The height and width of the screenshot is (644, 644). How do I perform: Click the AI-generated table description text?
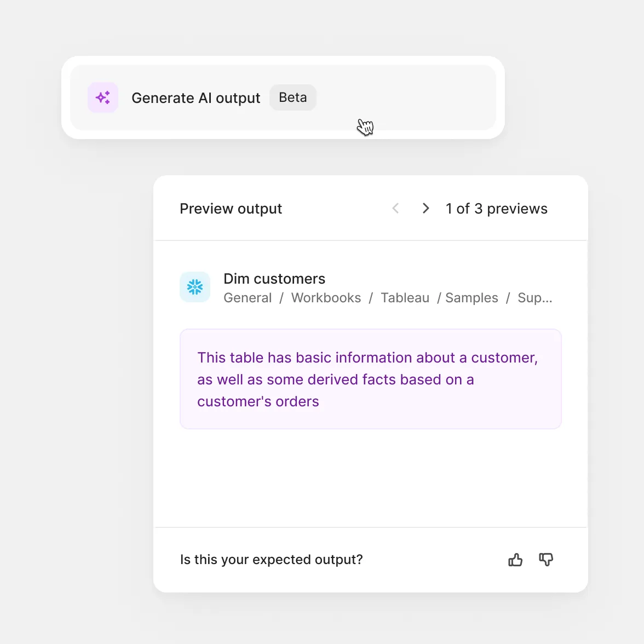367,379
